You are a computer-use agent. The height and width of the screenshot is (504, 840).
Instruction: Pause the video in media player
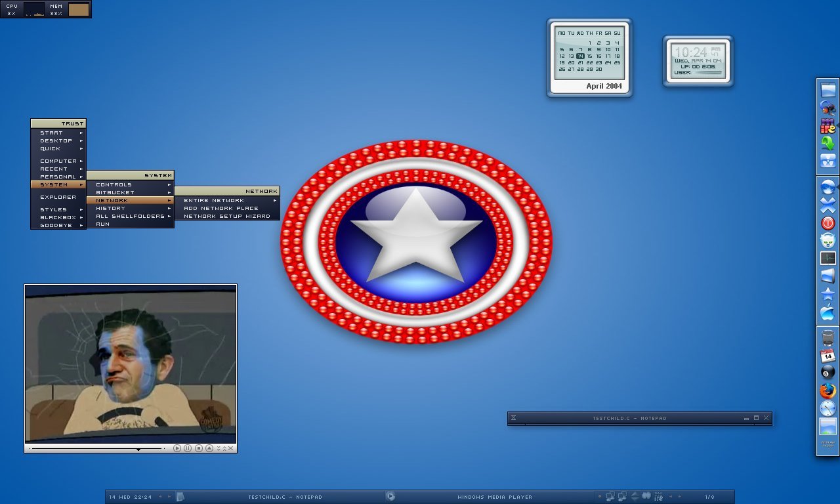pos(188,448)
